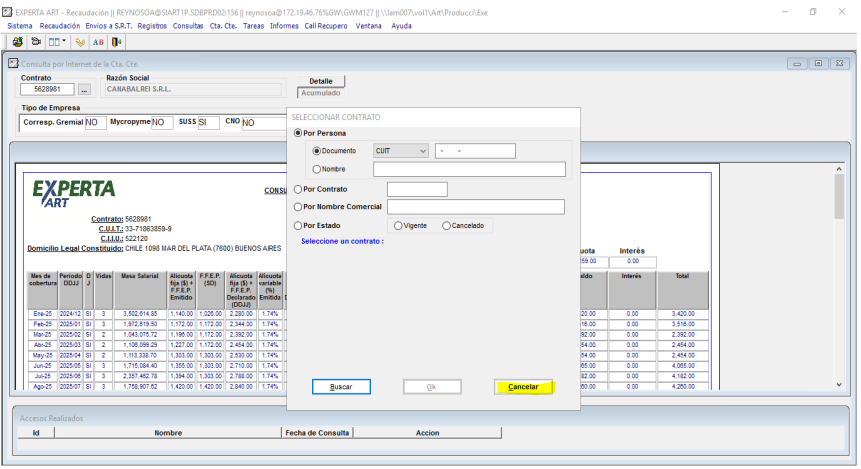Click the first toolbar icon below Sistema
Viewport: 861px width, 469px height.
[18, 42]
